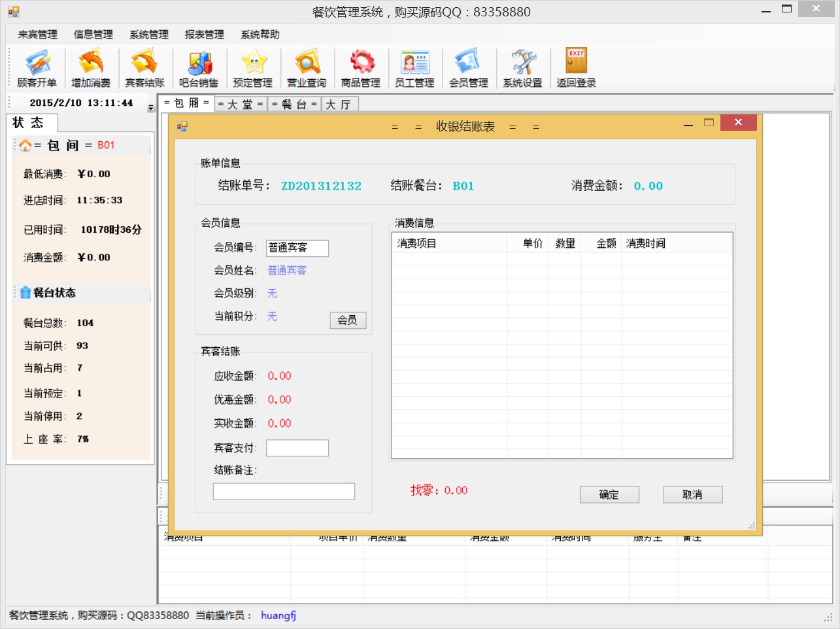Open the 来宾管理 menu
Image resolution: width=840 pixels, height=629 pixels.
[x=38, y=35]
